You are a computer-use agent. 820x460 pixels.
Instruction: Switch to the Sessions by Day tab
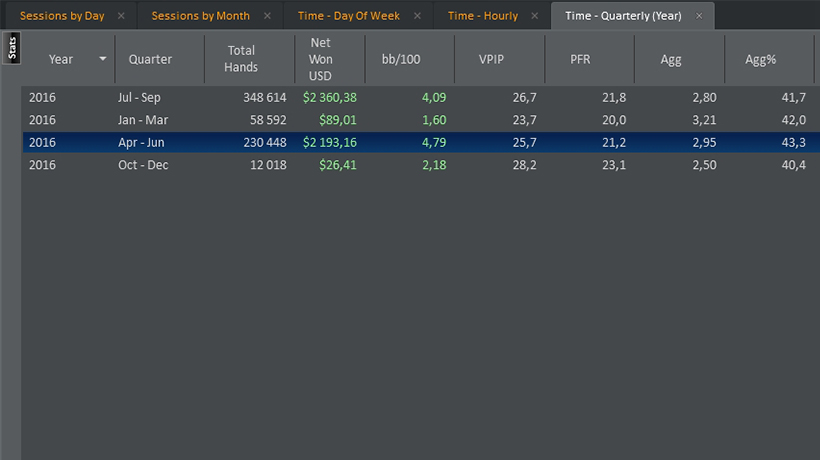pyautogui.click(x=62, y=16)
